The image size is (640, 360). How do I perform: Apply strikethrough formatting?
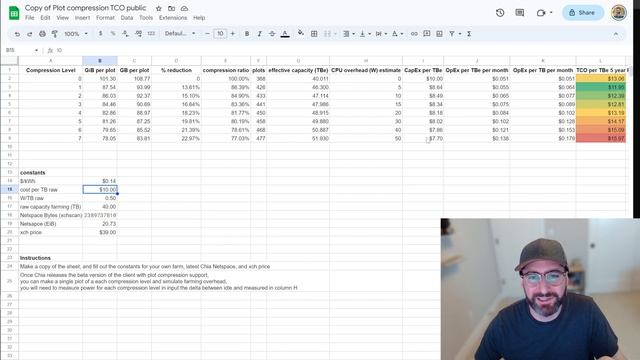[272, 33]
